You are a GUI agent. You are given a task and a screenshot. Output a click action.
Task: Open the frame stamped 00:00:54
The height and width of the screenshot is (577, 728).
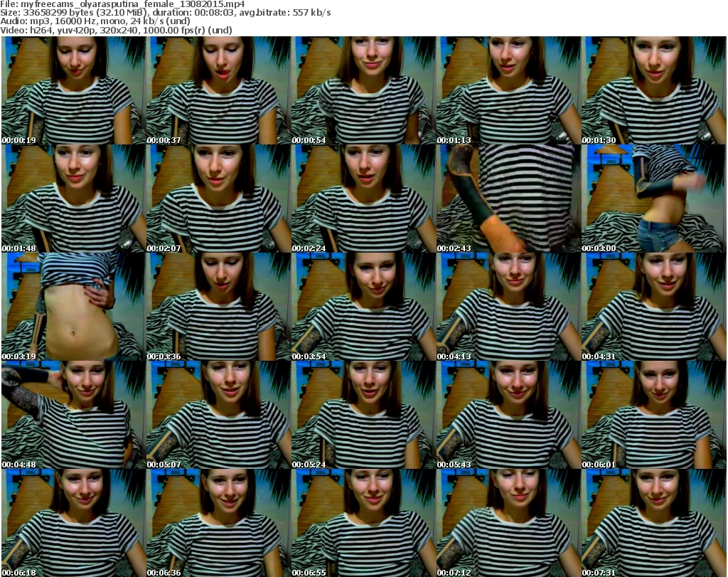363,90
